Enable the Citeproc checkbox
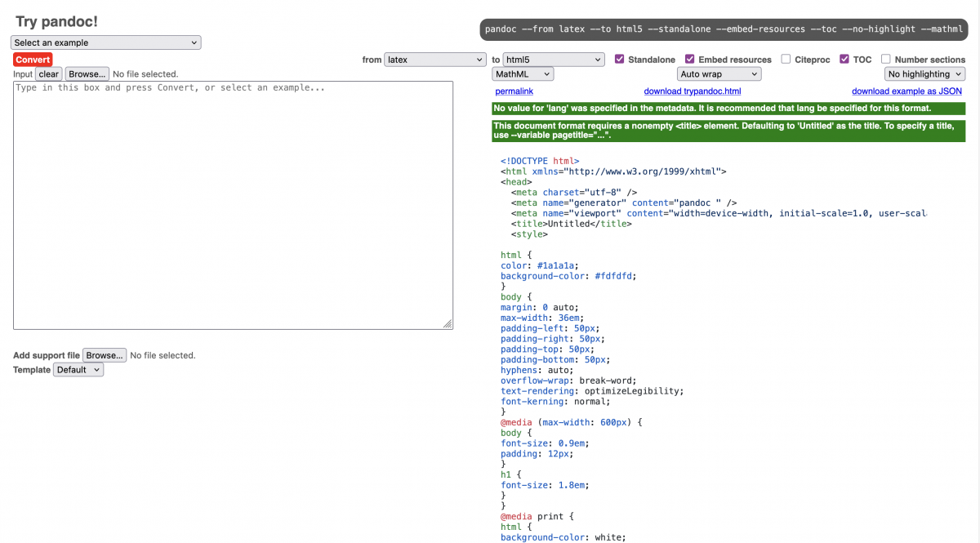 [x=786, y=60]
